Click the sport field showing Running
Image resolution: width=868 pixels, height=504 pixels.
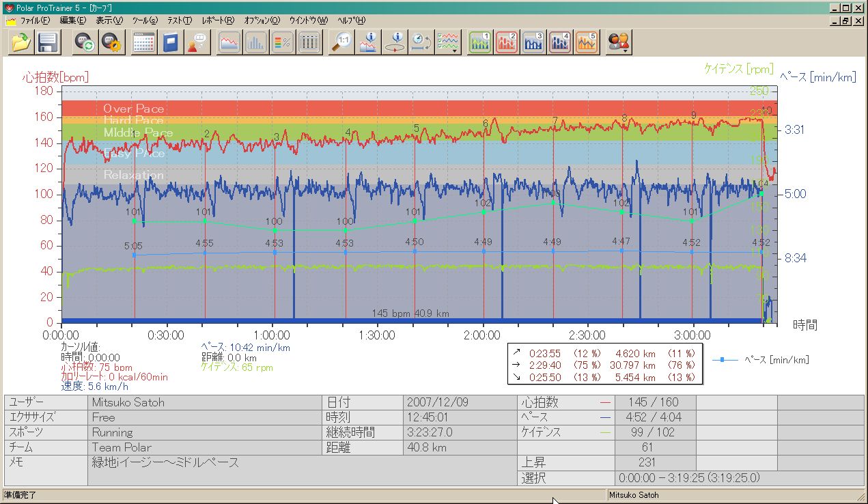(204, 432)
